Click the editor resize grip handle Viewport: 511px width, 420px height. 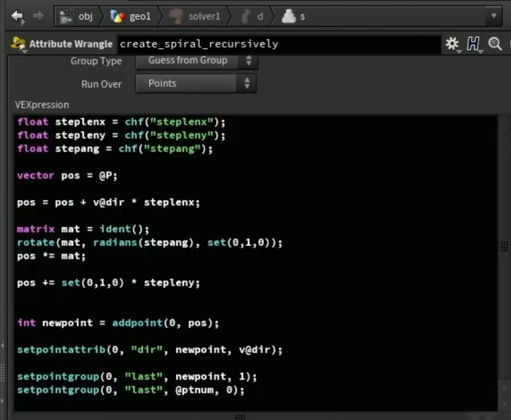(240, 416)
